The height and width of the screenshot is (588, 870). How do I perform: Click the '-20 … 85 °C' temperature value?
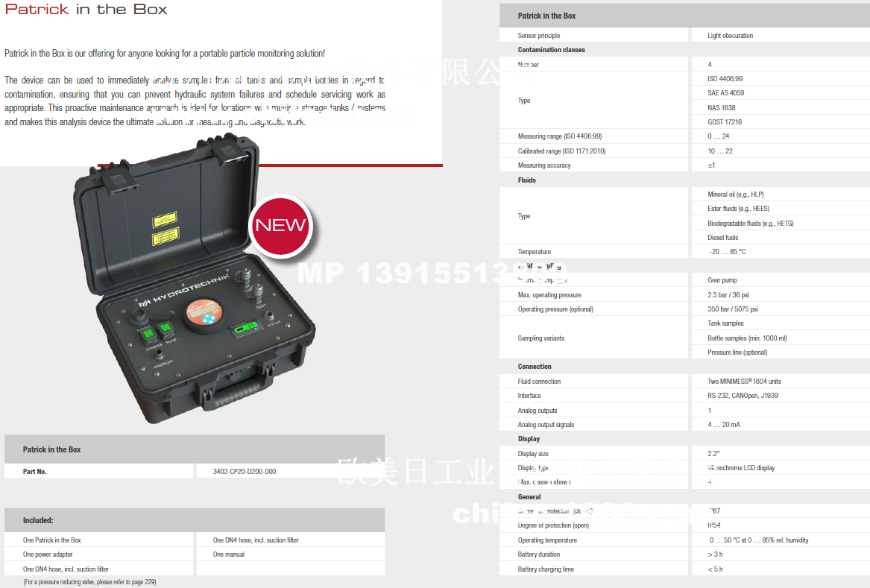point(728,252)
